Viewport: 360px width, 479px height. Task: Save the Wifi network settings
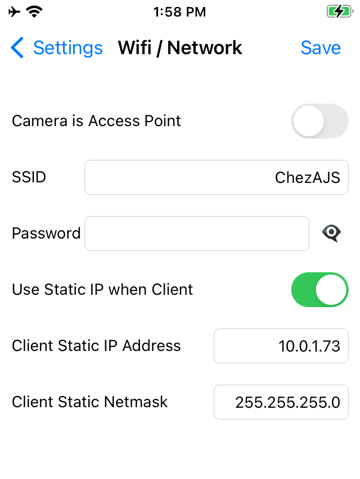[x=321, y=48]
